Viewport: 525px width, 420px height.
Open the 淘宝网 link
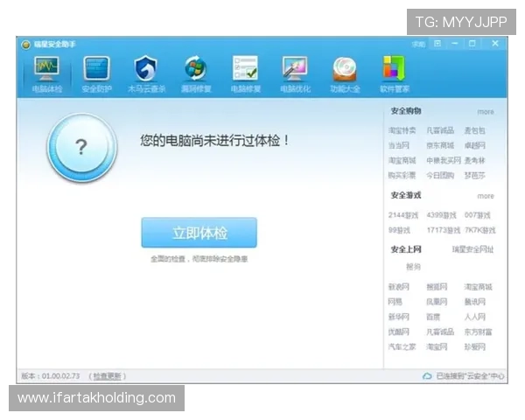[x=437, y=347]
